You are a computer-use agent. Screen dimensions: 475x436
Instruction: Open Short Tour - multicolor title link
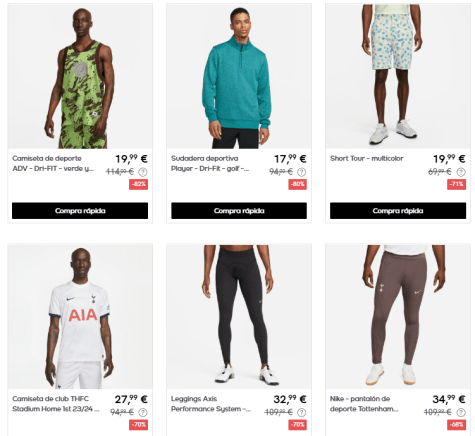click(x=367, y=158)
